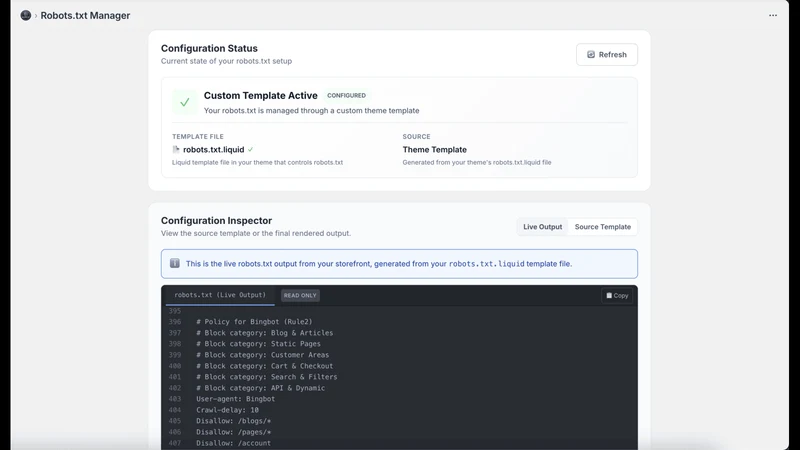Screen dimensions: 800x450
Task: Switch to Live Output tab
Action: 542,227
